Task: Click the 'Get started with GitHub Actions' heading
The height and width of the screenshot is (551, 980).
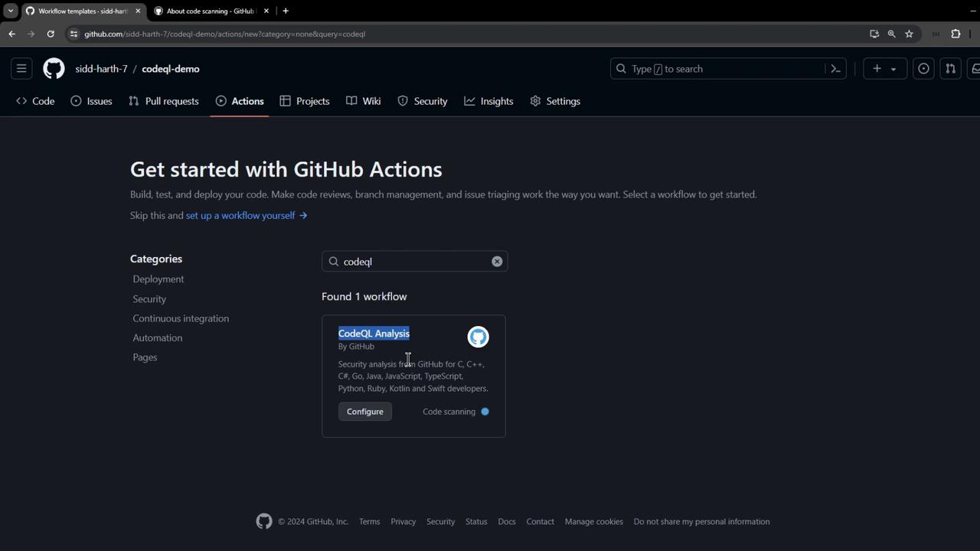Action: [x=286, y=169]
